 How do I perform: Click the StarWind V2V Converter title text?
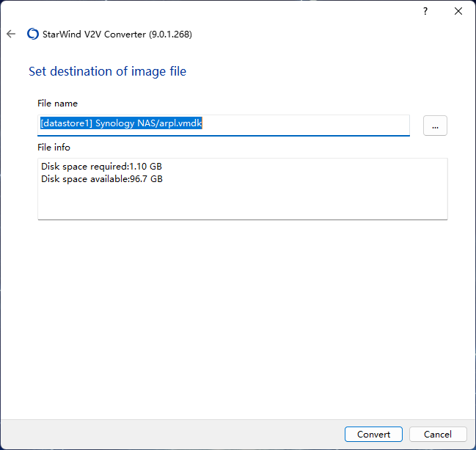[x=94, y=34]
